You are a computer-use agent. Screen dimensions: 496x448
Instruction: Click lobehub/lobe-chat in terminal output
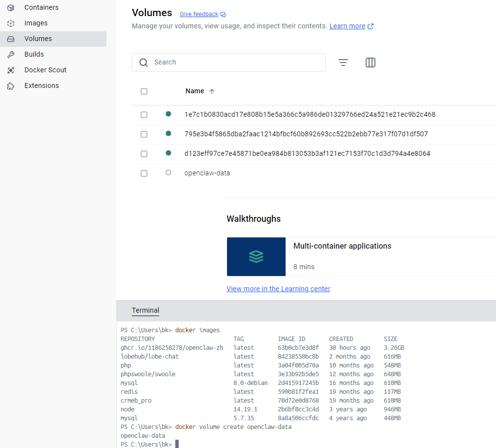point(149,357)
